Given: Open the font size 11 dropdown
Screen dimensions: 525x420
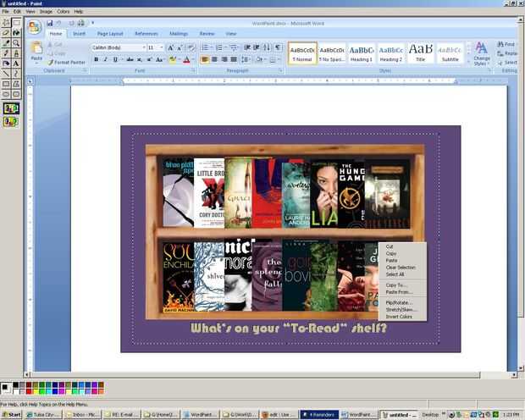Looking at the screenshot, I should [162, 47].
